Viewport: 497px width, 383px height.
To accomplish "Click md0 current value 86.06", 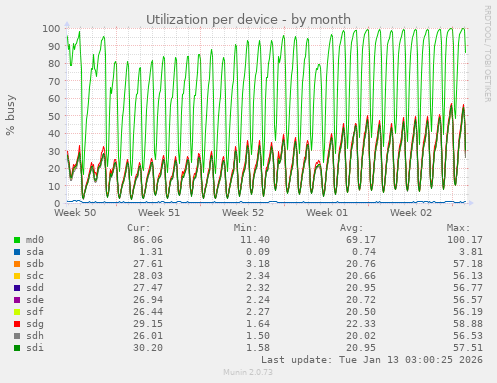I will pos(148,240).
